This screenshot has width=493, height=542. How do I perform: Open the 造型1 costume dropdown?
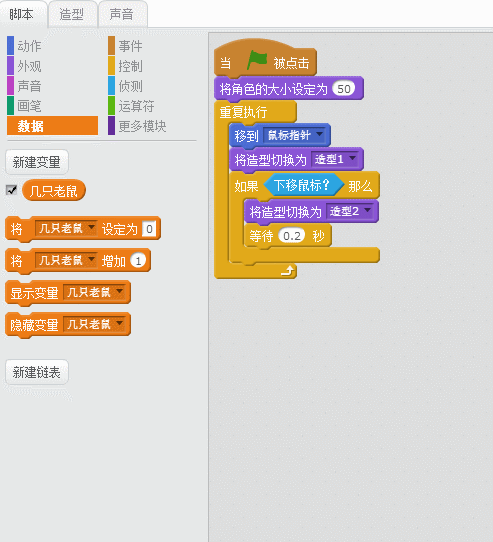pyautogui.click(x=335, y=159)
